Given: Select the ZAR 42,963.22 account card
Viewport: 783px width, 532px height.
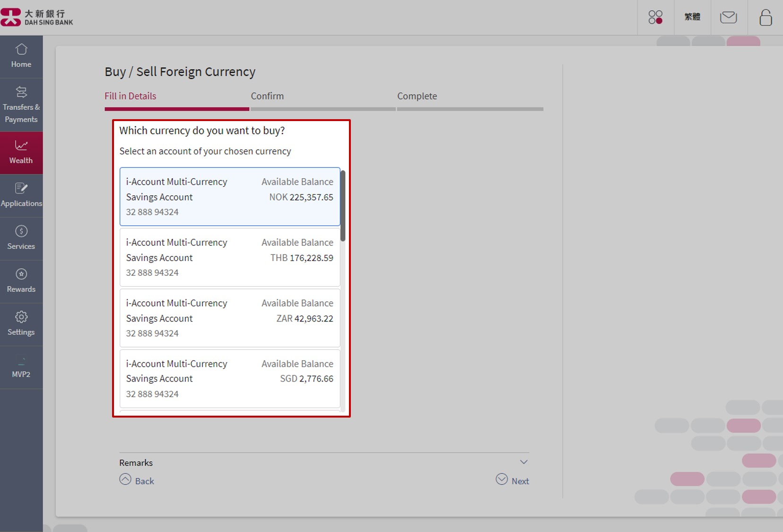Looking at the screenshot, I should (230, 318).
